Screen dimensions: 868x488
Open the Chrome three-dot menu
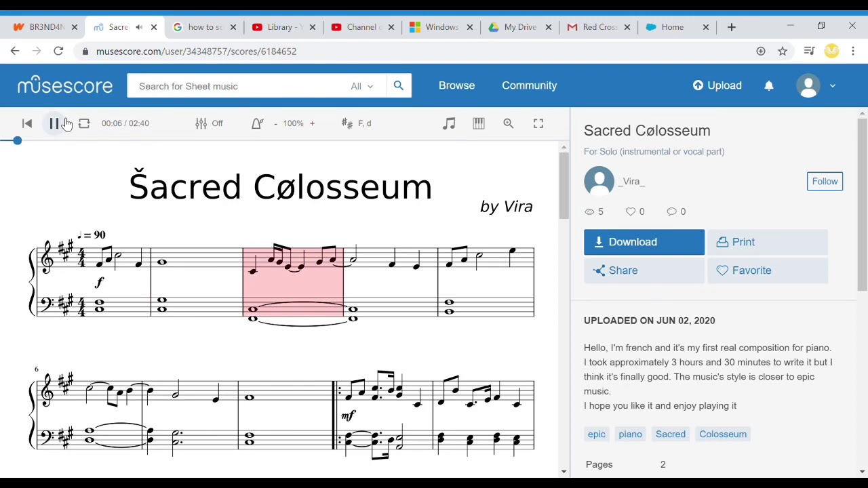[x=853, y=51]
